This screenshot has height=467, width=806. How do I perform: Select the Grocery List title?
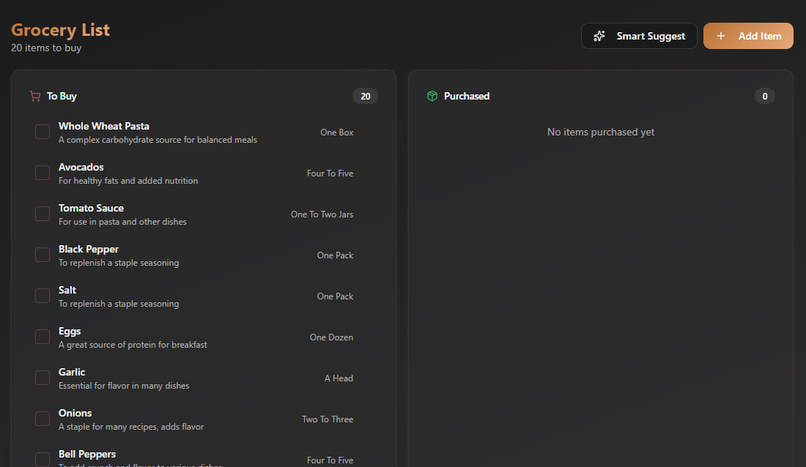pyautogui.click(x=61, y=30)
